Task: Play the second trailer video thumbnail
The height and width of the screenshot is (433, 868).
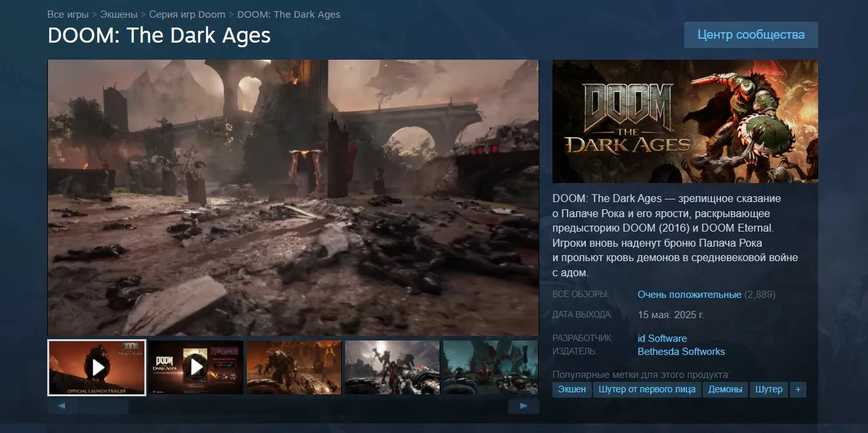Action: [x=196, y=367]
